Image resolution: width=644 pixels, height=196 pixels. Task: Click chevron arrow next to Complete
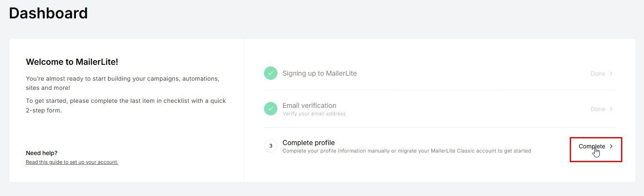click(611, 146)
